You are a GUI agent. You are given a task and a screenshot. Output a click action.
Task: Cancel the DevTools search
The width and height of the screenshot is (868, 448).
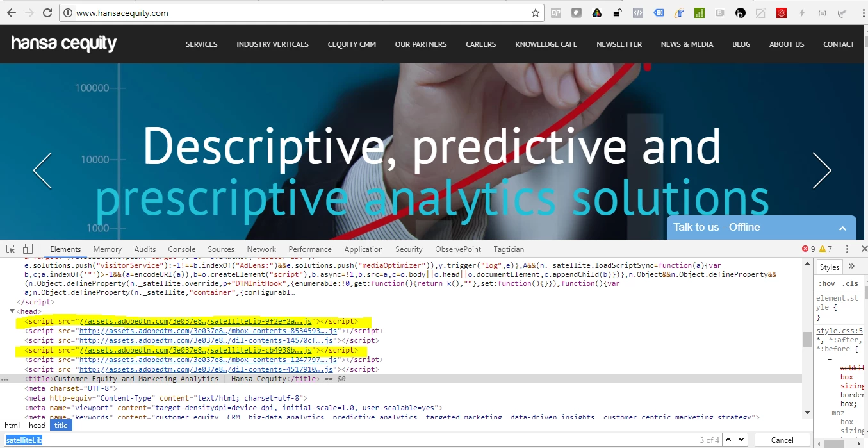(x=782, y=440)
